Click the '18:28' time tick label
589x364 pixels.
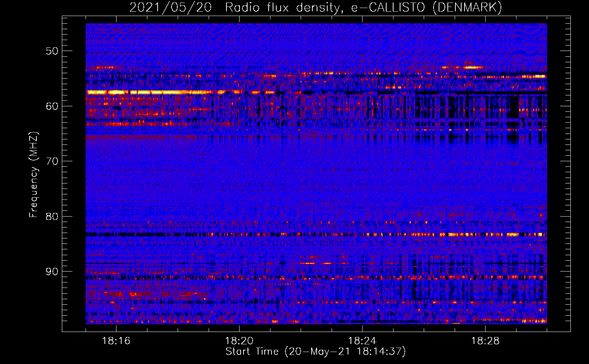click(x=485, y=341)
